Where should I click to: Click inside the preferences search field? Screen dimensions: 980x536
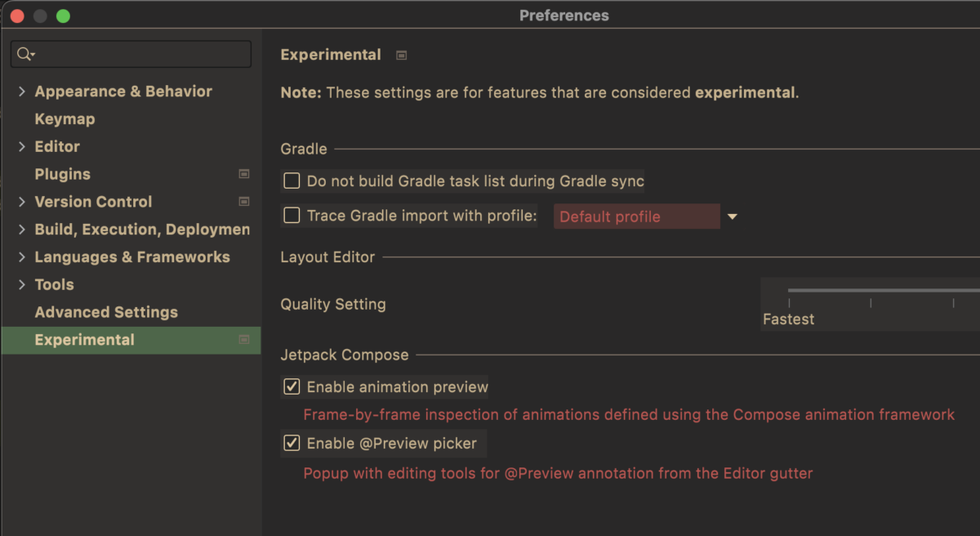(x=139, y=54)
